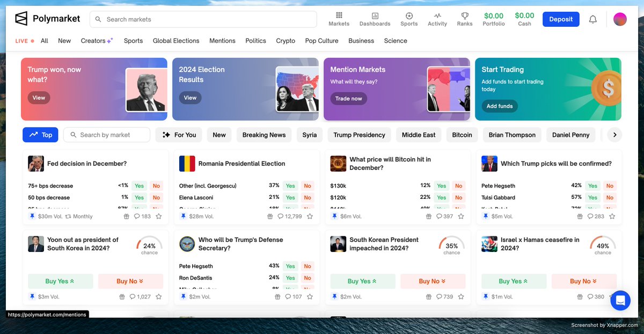The image size is (644, 334).
Task: Star the Romania Presidential Election market
Action: pyautogui.click(x=310, y=217)
